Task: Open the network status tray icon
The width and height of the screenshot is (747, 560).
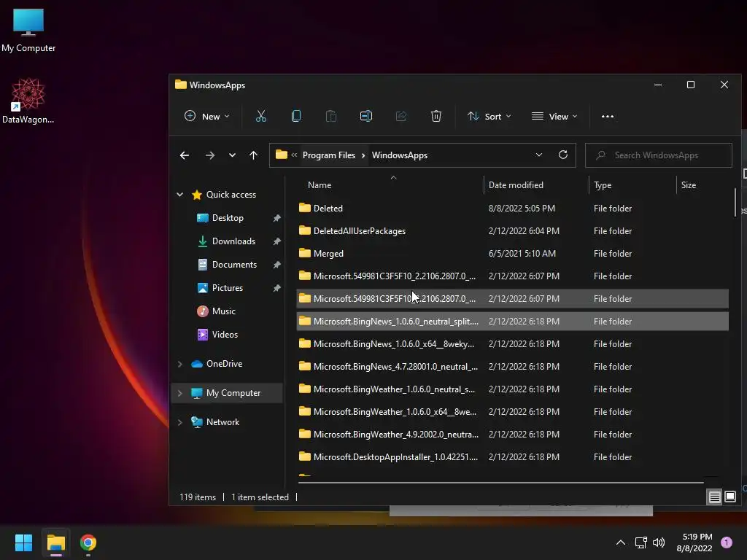Action: pos(640,542)
